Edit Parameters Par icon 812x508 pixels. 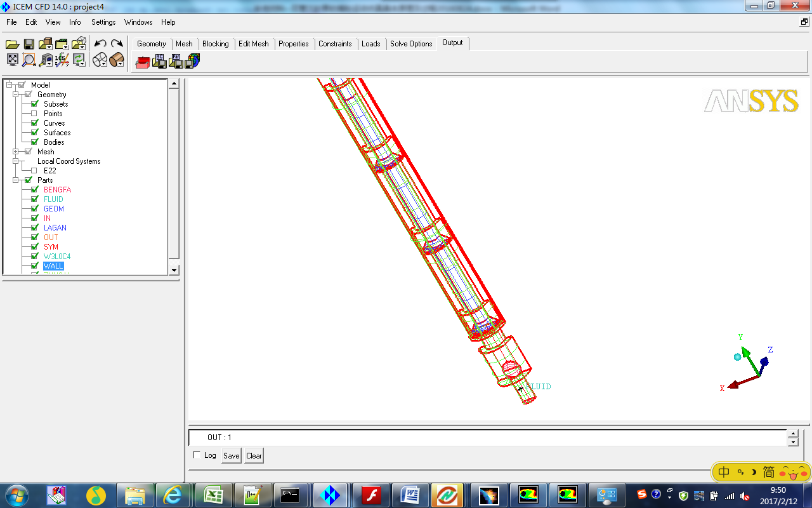point(176,61)
